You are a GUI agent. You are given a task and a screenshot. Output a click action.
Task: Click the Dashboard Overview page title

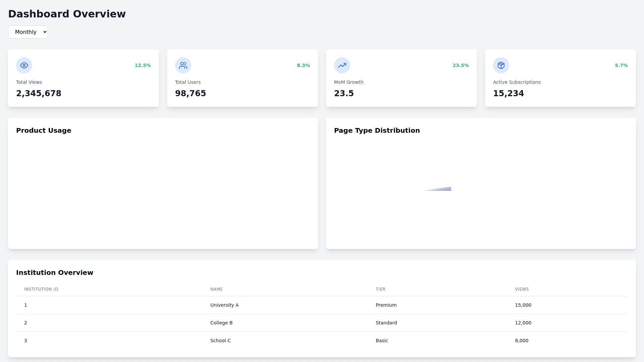point(67,14)
